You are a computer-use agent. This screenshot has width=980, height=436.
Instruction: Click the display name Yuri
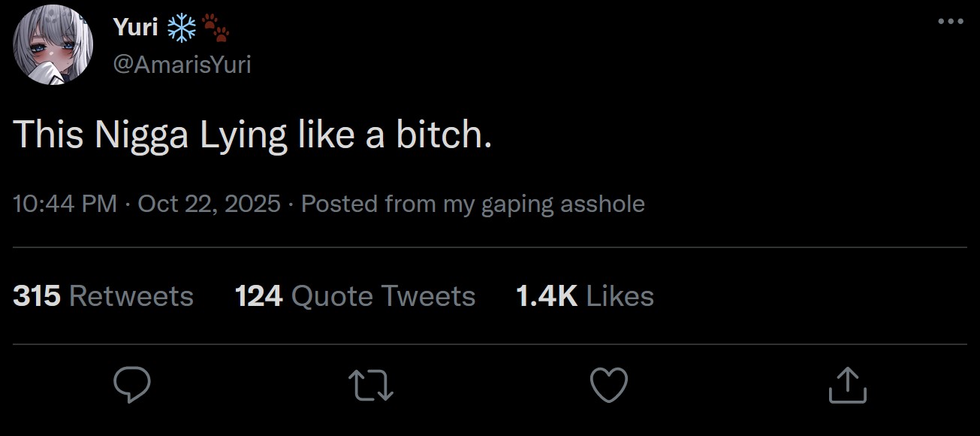pos(135,29)
